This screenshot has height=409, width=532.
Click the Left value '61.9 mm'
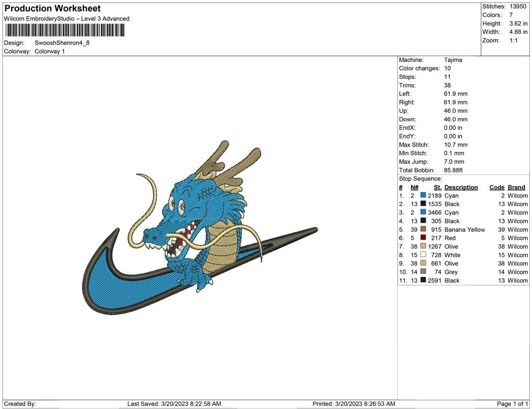(456, 94)
